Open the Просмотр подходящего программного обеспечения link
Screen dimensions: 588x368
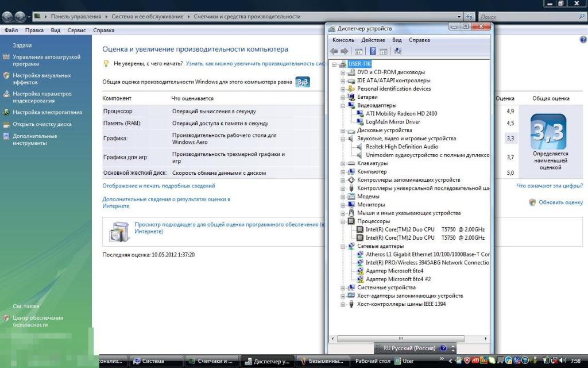tap(229, 228)
